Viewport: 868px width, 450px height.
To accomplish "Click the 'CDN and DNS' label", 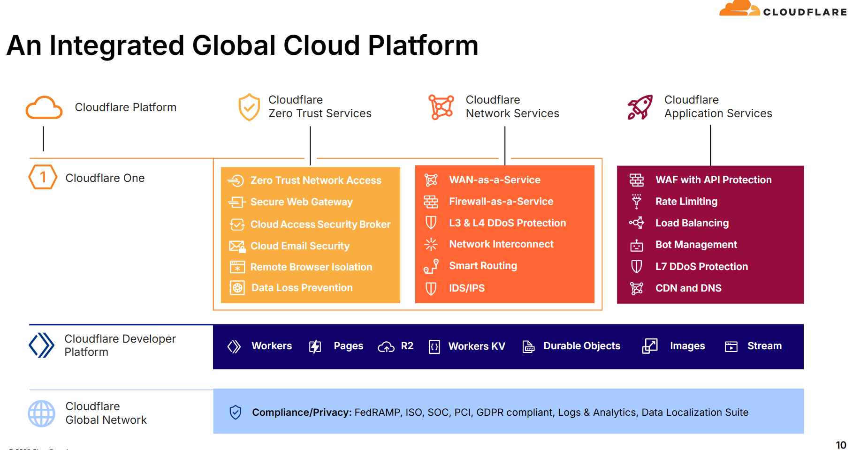I will (689, 288).
